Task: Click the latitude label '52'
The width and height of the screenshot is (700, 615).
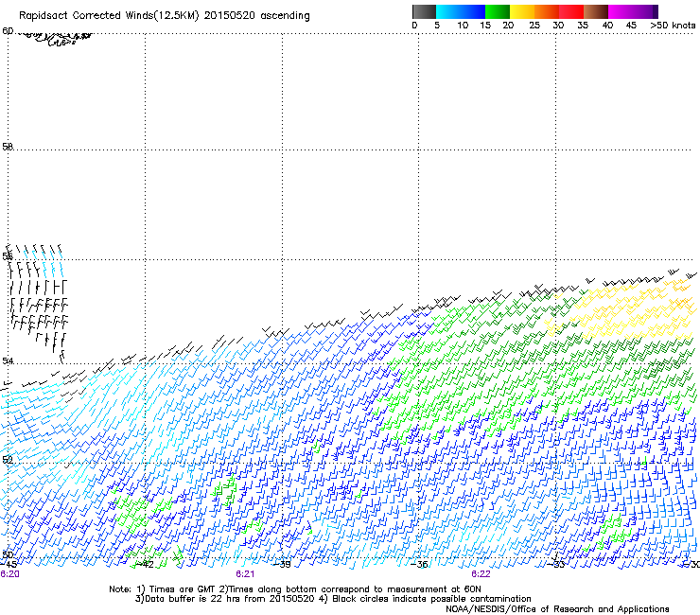Action: pos(8,459)
